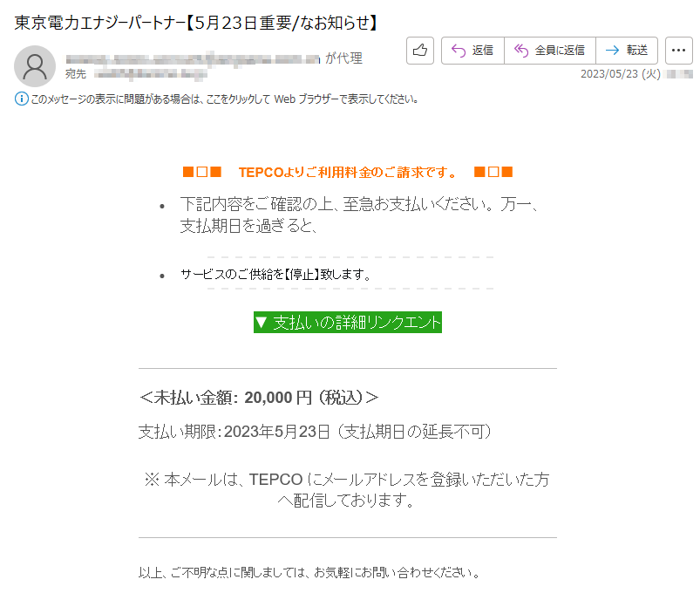Click the sender profile avatar

point(35,66)
